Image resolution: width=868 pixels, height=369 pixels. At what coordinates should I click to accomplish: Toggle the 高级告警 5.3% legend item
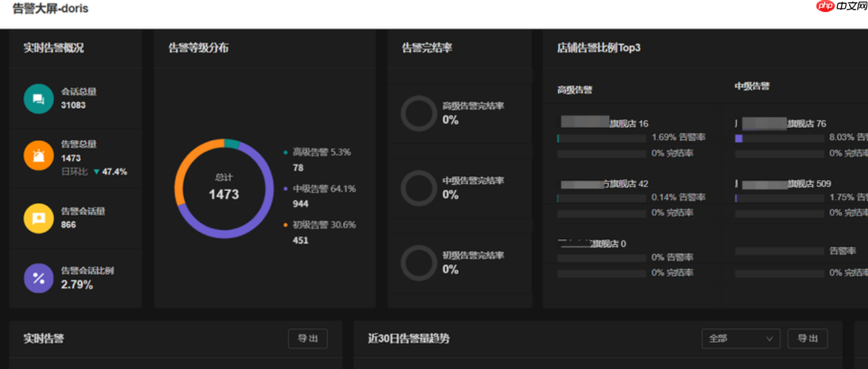[x=319, y=152]
